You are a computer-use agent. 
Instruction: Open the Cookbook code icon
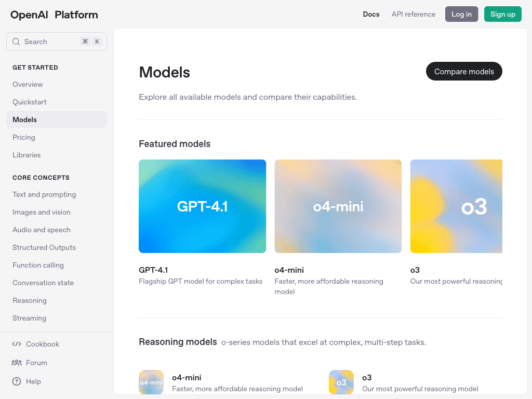click(17, 344)
